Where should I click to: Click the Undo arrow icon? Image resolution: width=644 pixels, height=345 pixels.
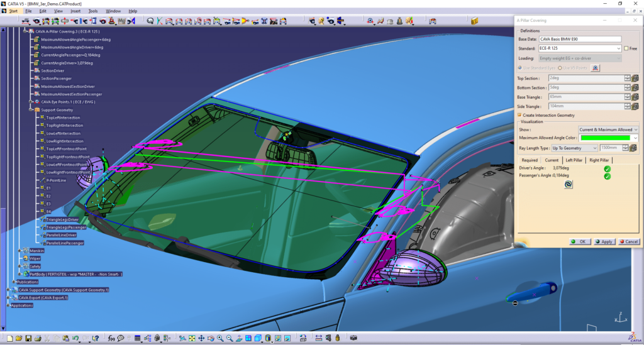(75, 339)
